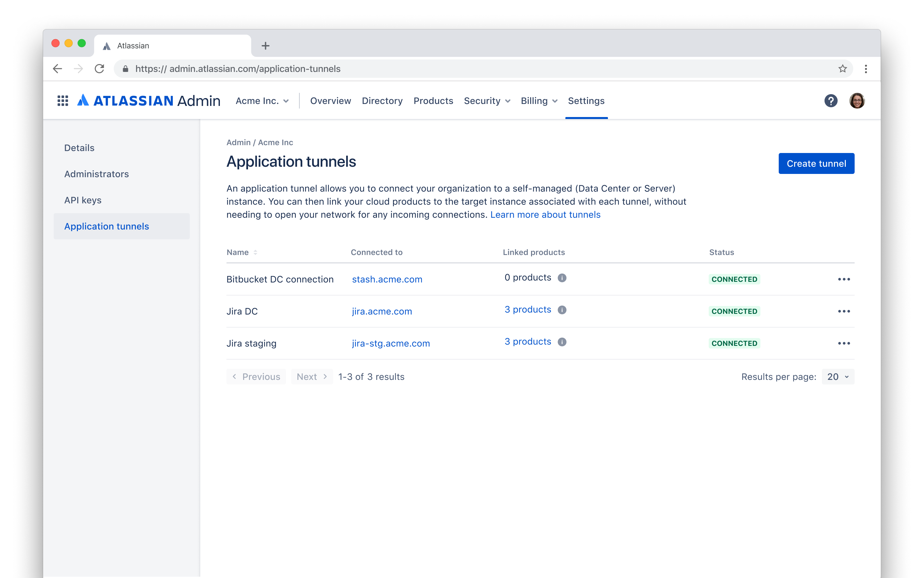The width and height of the screenshot is (924, 578).
Task: Open actions menu for Bitbucket DC connection
Action: click(x=844, y=279)
